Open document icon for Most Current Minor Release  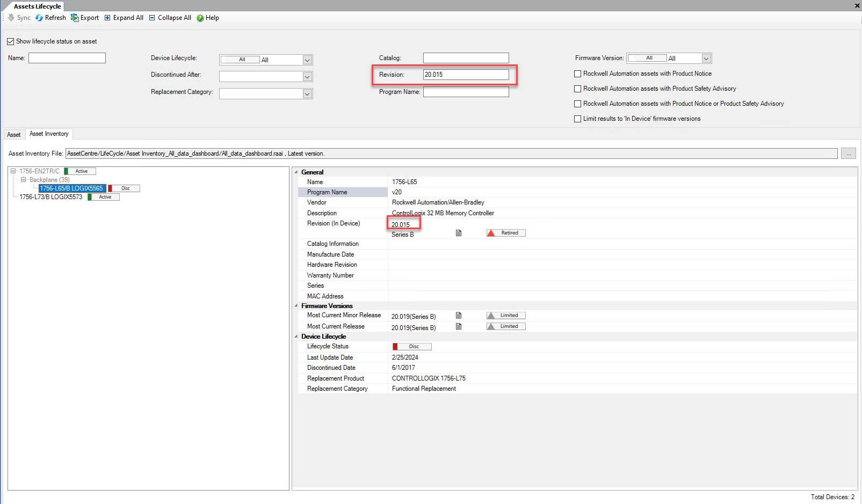click(459, 316)
